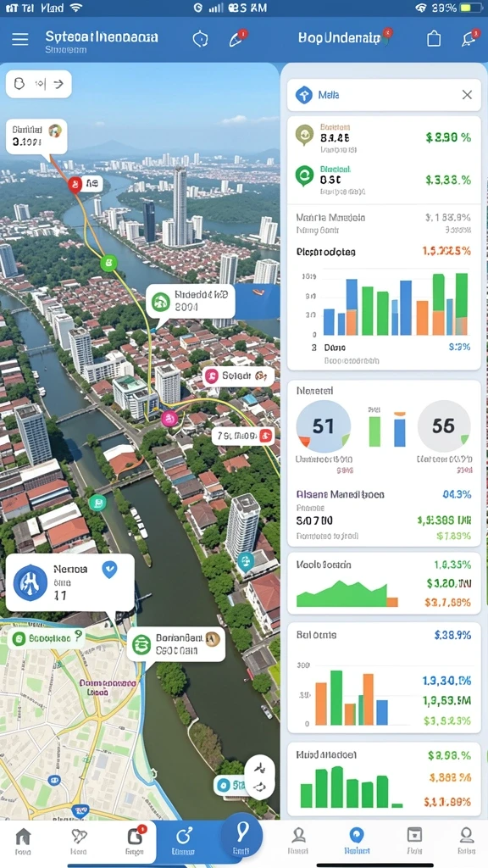Screen dimensions: 488x868
Task: Tap the expand arrows button on the map
Action: tap(259, 776)
